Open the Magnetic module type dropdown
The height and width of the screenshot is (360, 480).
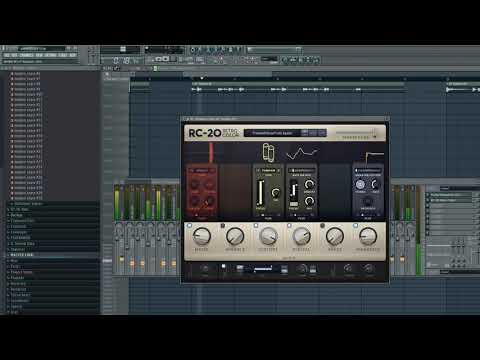pos(368,170)
